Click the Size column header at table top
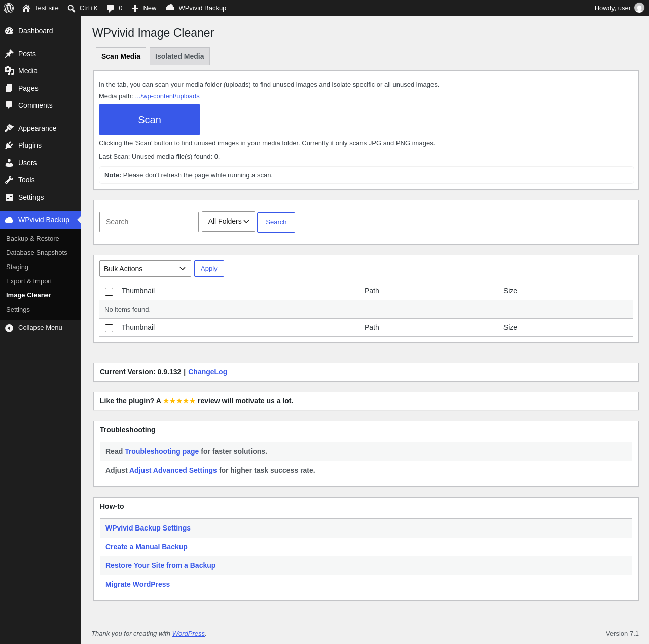The height and width of the screenshot is (644, 649). coord(510,291)
